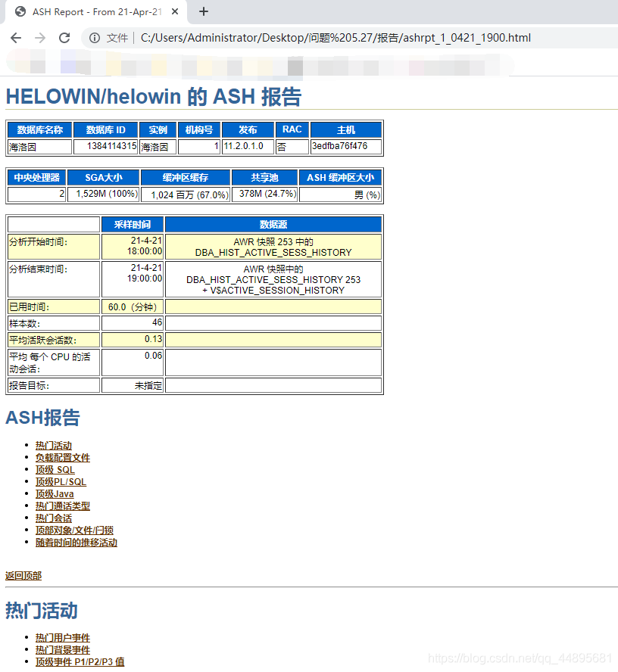
Task: Open the 顶部对象/文件/闩锁 link
Action: (74, 530)
